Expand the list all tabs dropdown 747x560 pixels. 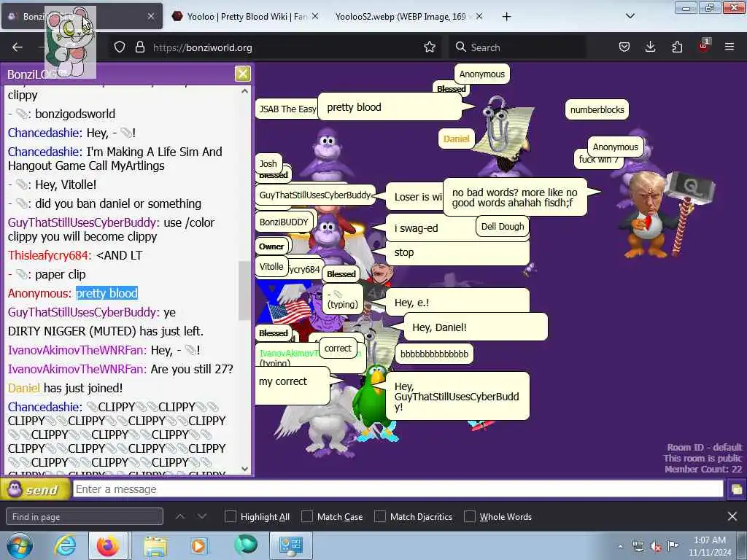pos(630,16)
